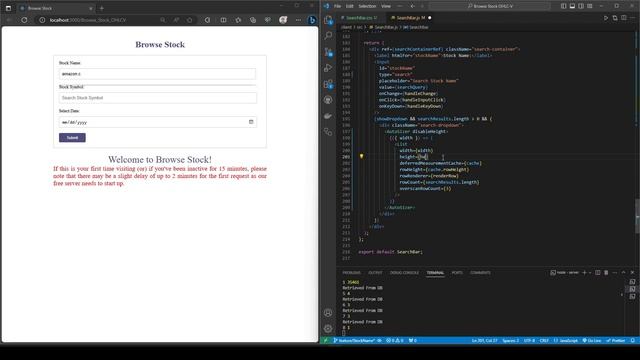Reload the browser page

point(24,20)
